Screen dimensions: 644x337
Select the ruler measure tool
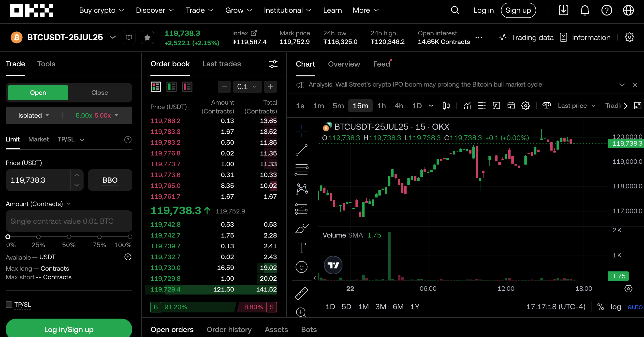(x=302, y=293)
